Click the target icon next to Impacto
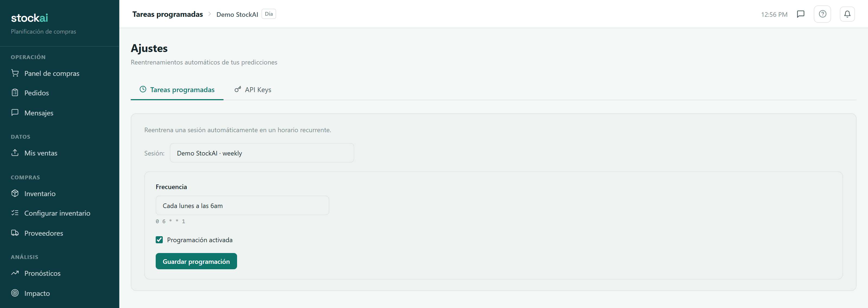Viewport: 868px width, 308px height. click(x=15, y=293)
